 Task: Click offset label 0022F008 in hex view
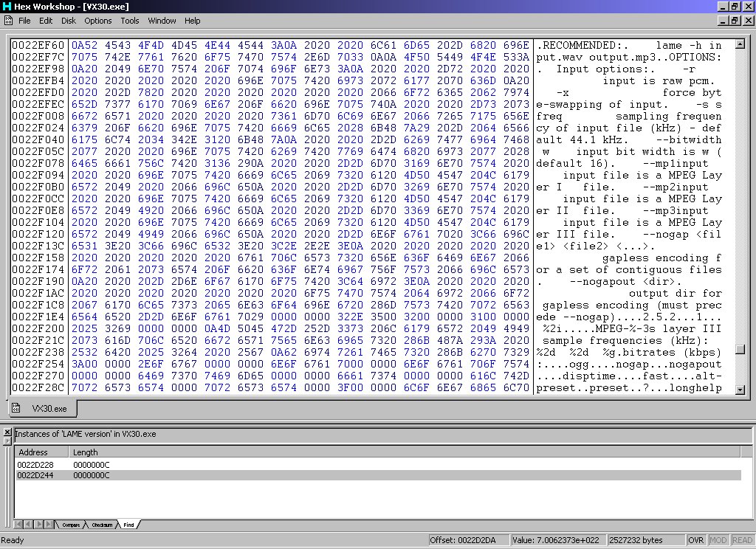pyautogui.click(x=38, y=116)
